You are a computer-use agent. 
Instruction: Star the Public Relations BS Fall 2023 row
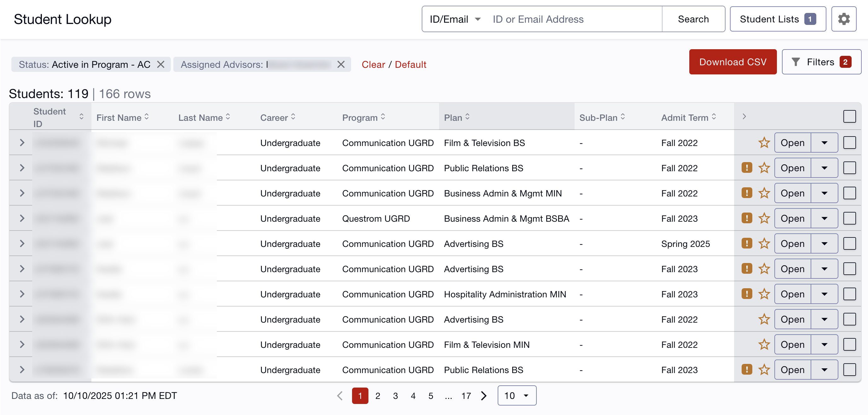764,370
